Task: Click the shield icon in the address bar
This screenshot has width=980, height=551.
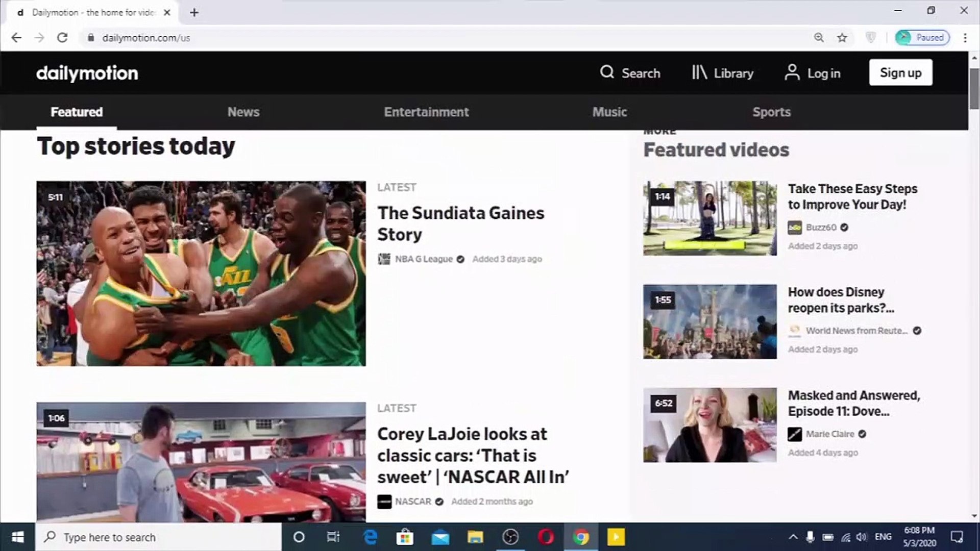Action: point(871,37)
